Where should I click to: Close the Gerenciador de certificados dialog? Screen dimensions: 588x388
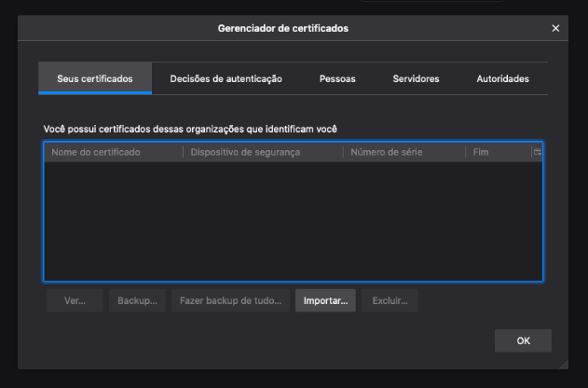pyautogui.click(x=556, y=29)
